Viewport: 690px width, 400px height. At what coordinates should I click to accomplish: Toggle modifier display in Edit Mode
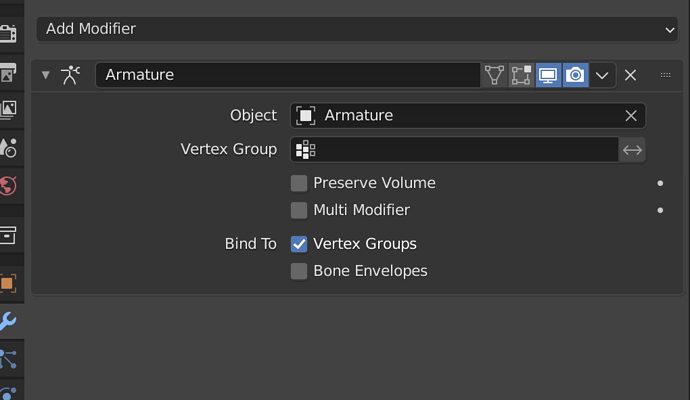coord(521,75)
